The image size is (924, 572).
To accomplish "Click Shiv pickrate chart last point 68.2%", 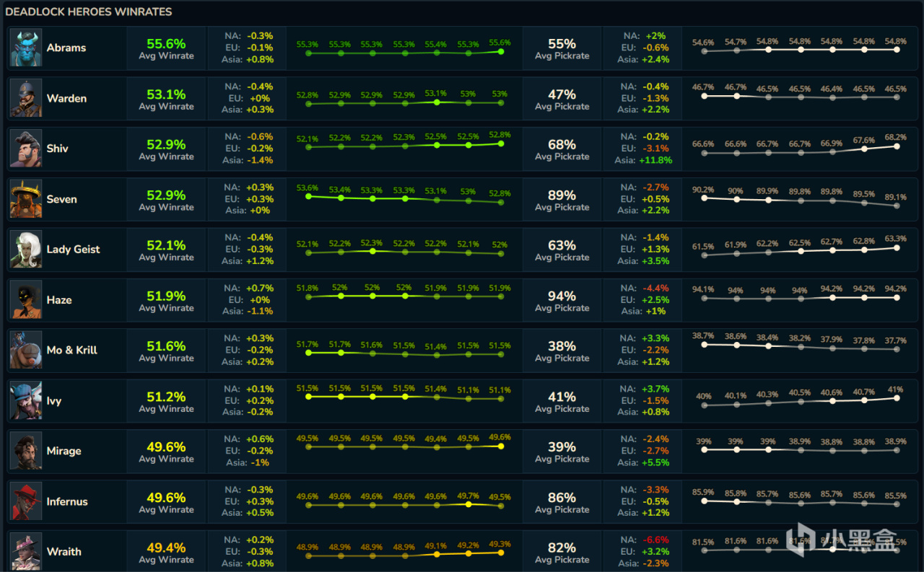I will [897, 146].
